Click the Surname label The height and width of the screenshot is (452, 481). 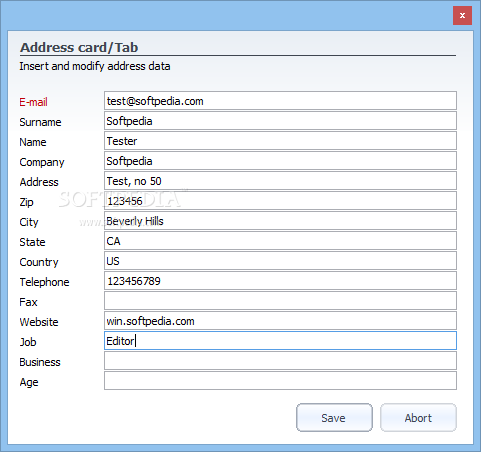coord(40,122)
